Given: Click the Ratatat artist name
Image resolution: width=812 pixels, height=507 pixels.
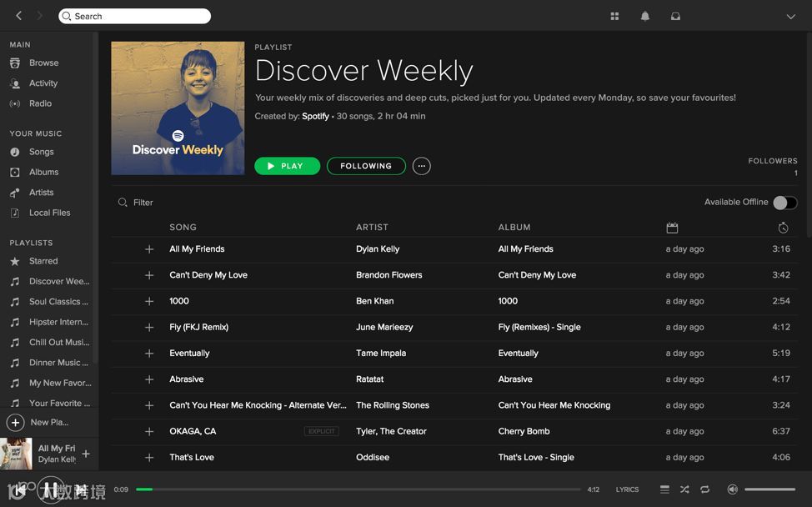Looking at the screenshot, I should [x=370, y=379].
